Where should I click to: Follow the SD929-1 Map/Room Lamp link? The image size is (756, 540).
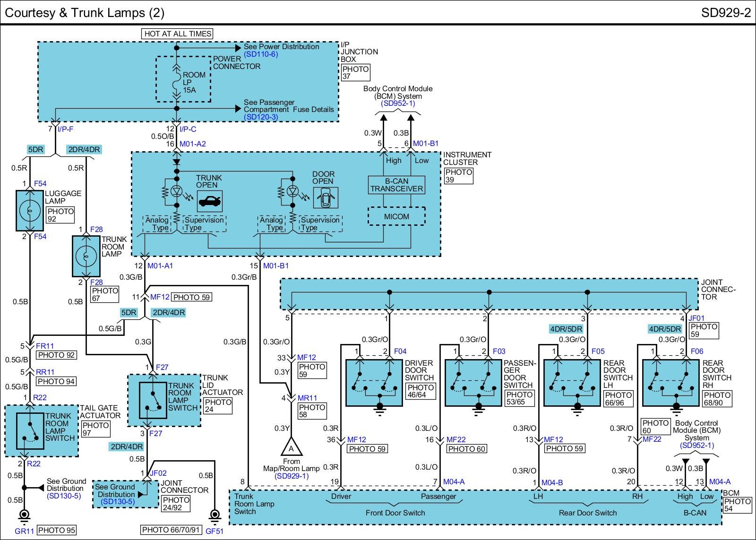[291, 476]
